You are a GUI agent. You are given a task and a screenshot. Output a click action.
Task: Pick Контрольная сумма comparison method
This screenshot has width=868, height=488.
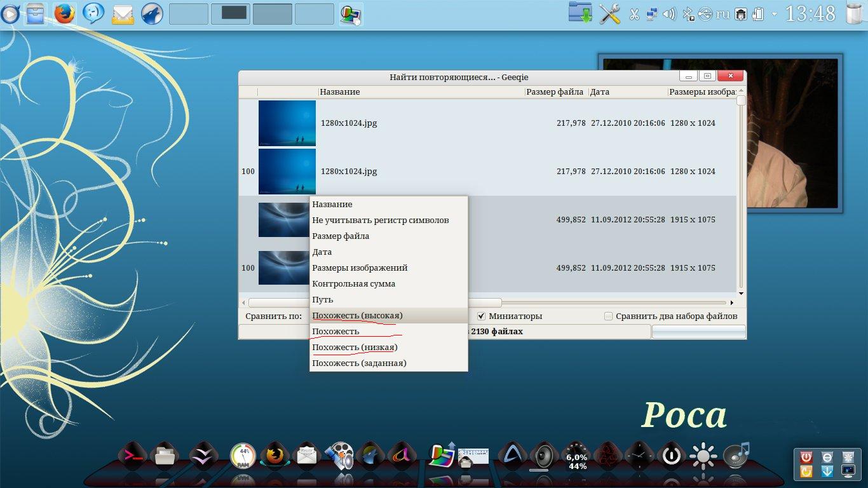point(353,283)
